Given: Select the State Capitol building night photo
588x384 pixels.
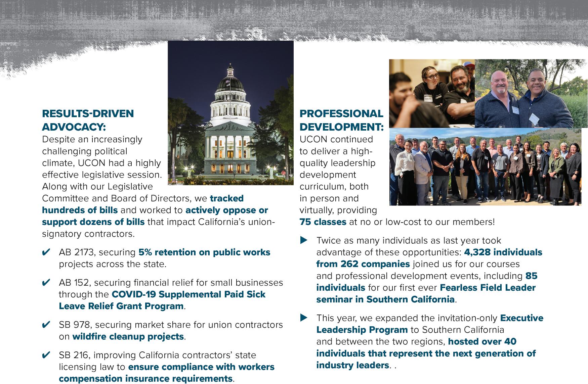Looking at the screenshot, I should pos(231,113).
